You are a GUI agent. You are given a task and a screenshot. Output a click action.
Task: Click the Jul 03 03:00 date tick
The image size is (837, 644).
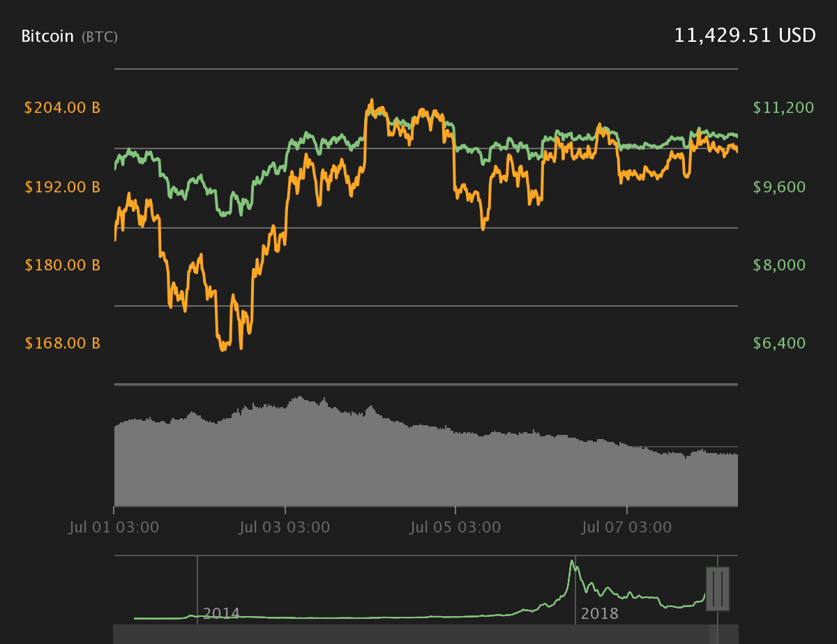click(x=285, y=527)
